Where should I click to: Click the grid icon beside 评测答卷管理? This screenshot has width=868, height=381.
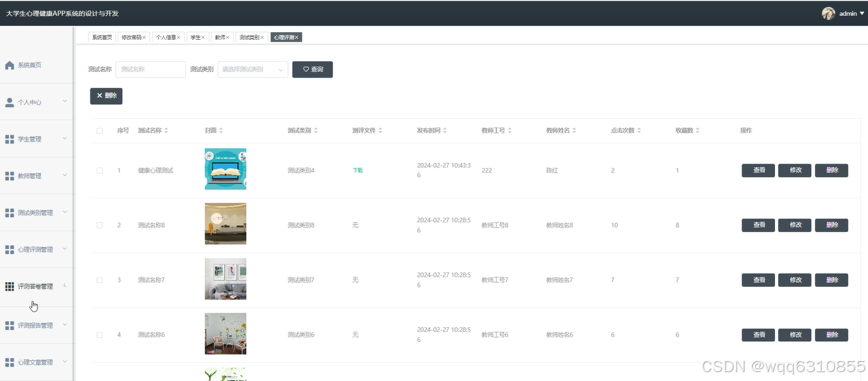pyautogui.click(x=9, y=286)
